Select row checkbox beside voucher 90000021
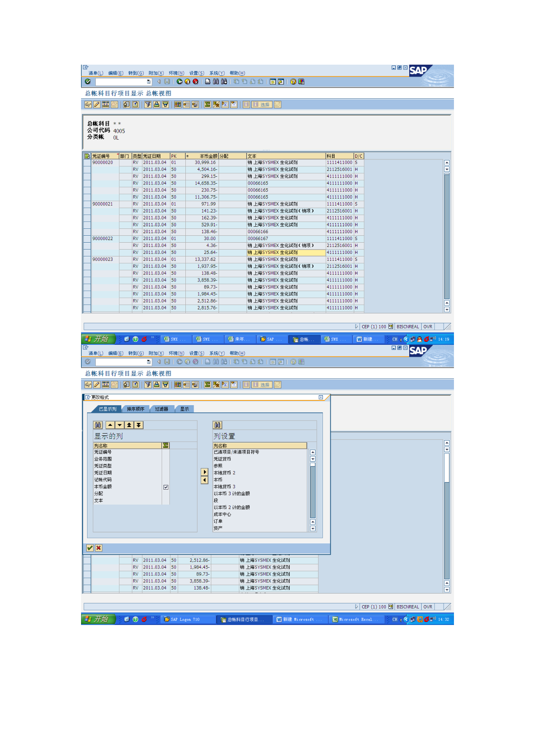Image resolution: width=535 pixels, height=756 pixels. pyautogui.click(x=87, y=204)
